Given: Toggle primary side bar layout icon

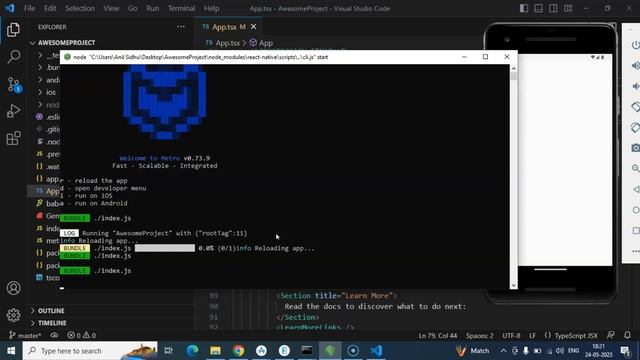Looking at the screenshot, I should tap(524, 8).
